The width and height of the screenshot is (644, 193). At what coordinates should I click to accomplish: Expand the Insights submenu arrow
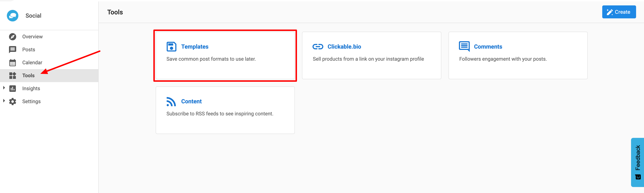point(4,88)
